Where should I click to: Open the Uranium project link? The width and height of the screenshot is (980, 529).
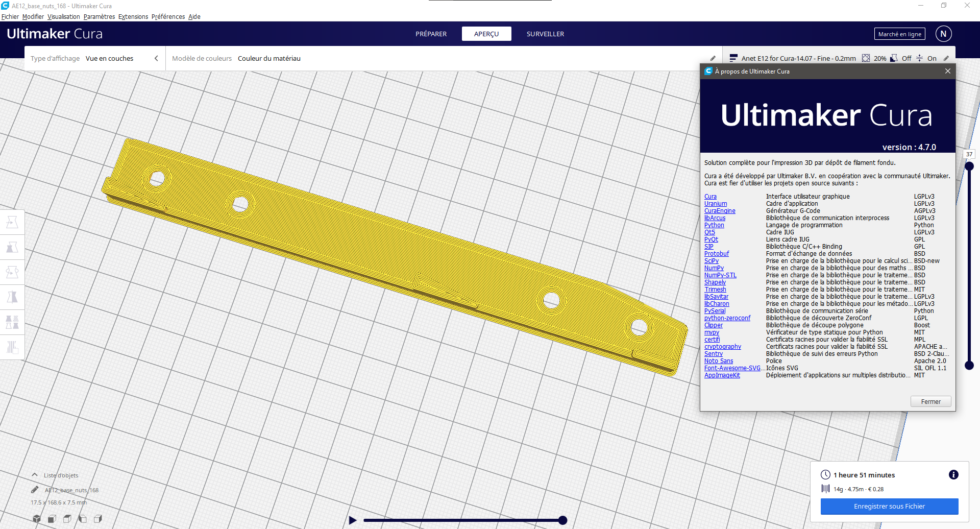pos(716,204)
